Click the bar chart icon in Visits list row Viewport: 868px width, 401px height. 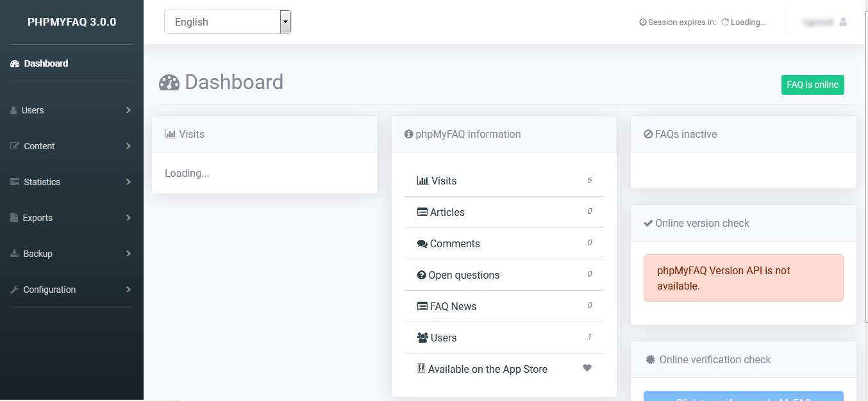pos(422,181)
